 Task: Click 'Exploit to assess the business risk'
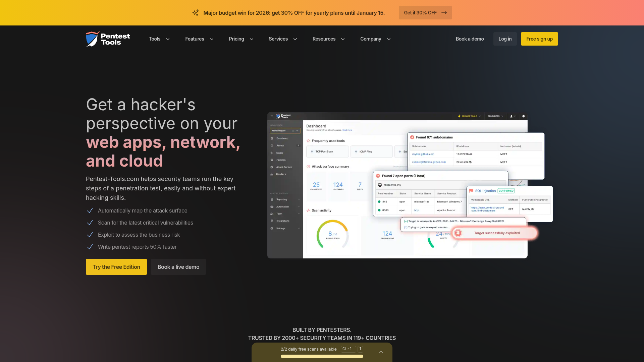[x=139, y=235]
